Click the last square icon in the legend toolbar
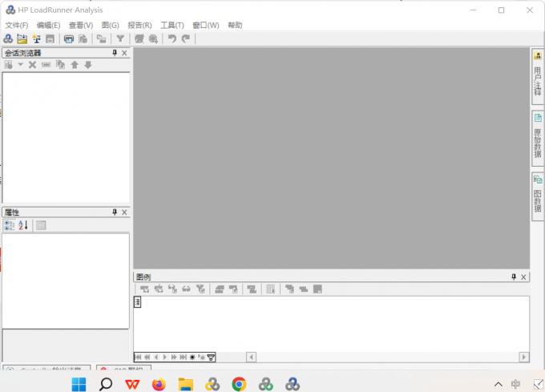Viewport: 545px width, 392px height. tap(317, 289)
